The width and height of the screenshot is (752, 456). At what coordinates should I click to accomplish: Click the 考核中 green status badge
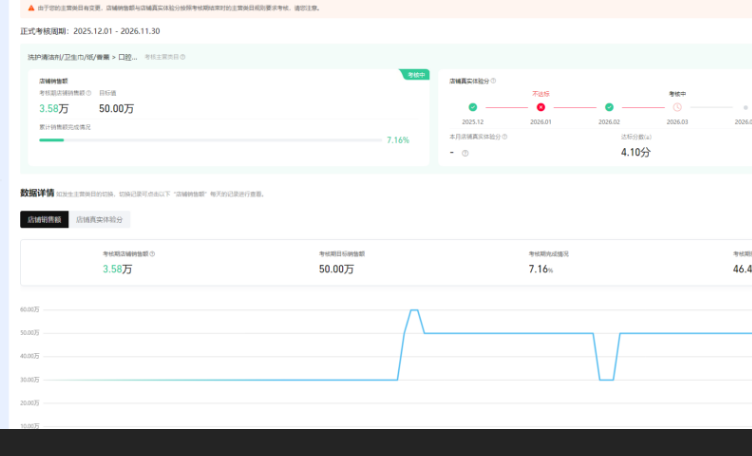click(415, 74)
